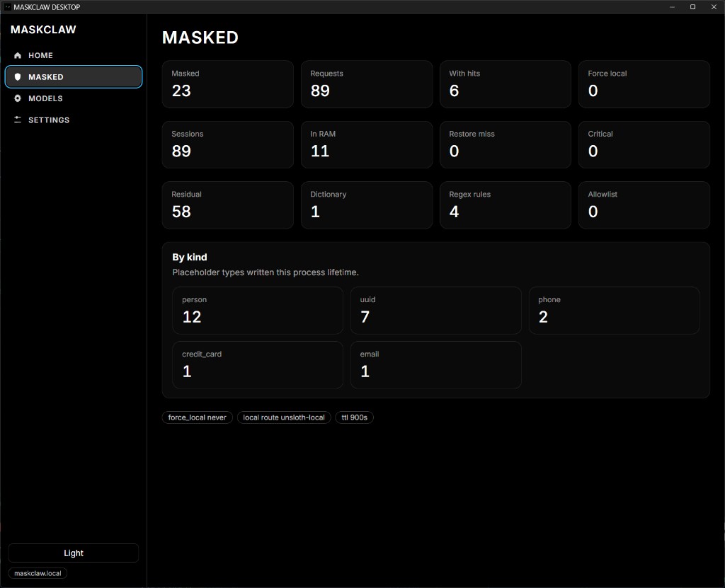Click the Models gear icon in the sidebar
725x588 pixels.
click(x=18, y=98)
